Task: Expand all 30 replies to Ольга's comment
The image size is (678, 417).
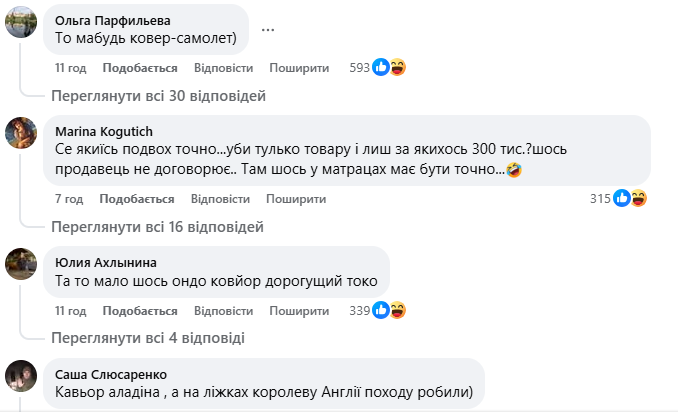Action: (x=158, y=96)
